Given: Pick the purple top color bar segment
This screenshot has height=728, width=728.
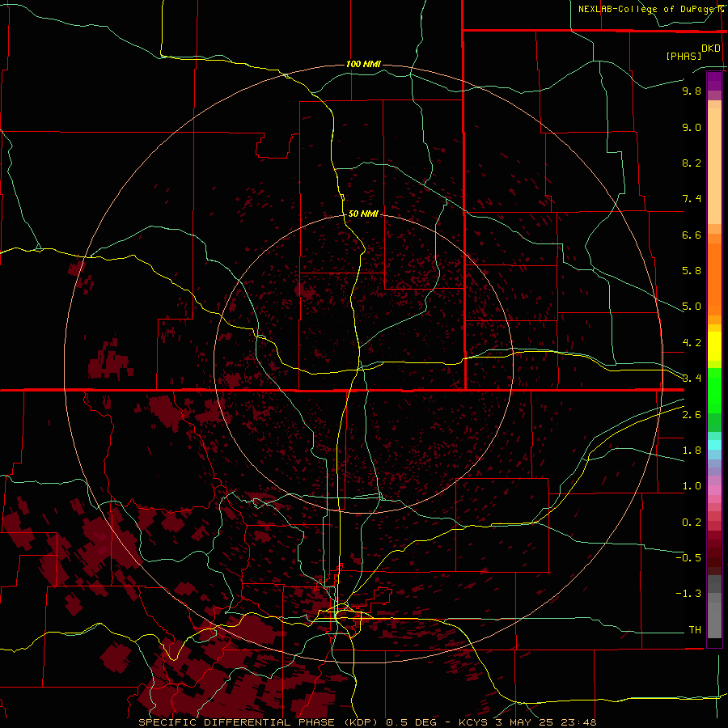Looking at the screenshot, I should click(x=714, y=81).
